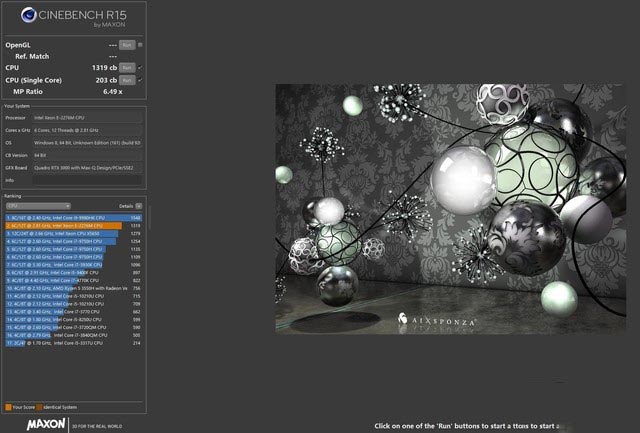Select ranking entry 14 Core i5-8250U
This screenshot has width=640, height=433.
73,320
